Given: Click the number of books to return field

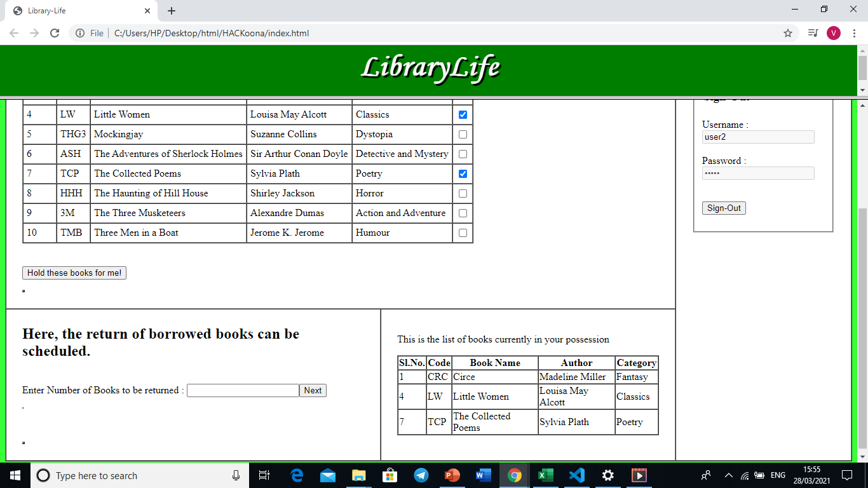Looking at the screenshot, I should [243, 390].
